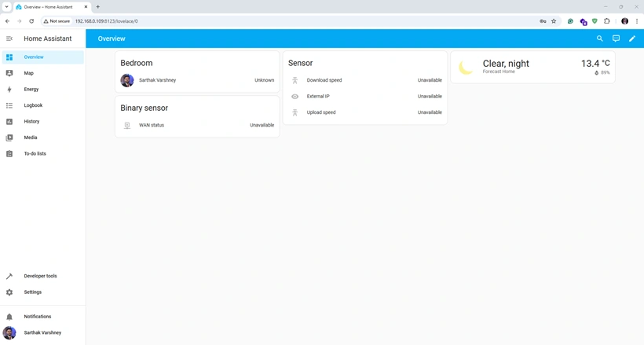Open the Notifications bell icon
This screenshot has width=644, height=345.
(x=9, y=317)
